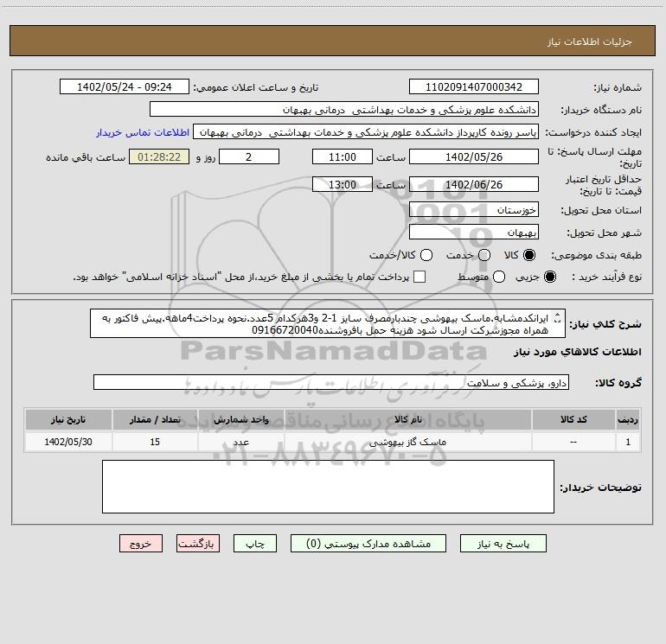666x644 pixels.
Task: Click the days remaining field showing 2
Action: click(249, 156)
